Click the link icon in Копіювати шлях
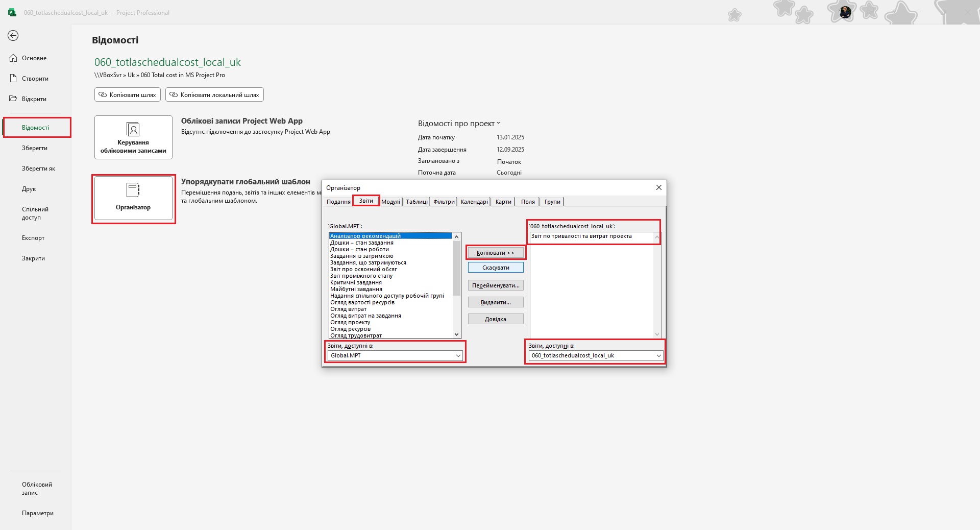Screen dimensions: 980x530 (103, 94)
